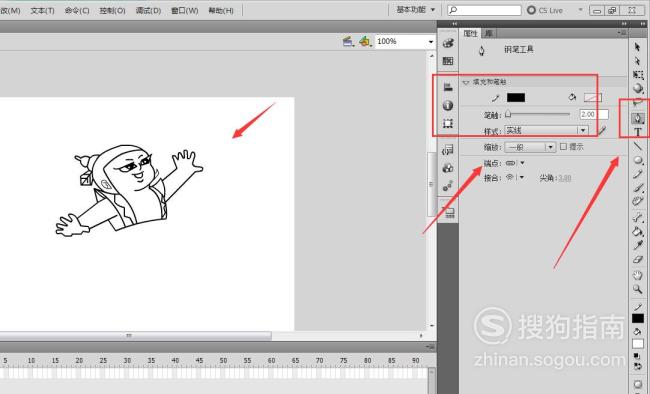The image size is (650, 394).
Task: Click the stroke width value field
Action: [x=594, y=114]
